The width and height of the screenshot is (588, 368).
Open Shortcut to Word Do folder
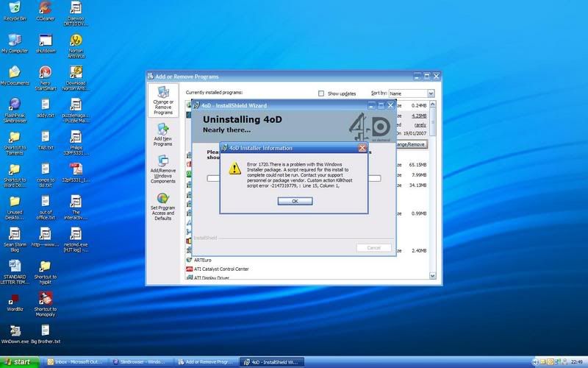(15, 175)
